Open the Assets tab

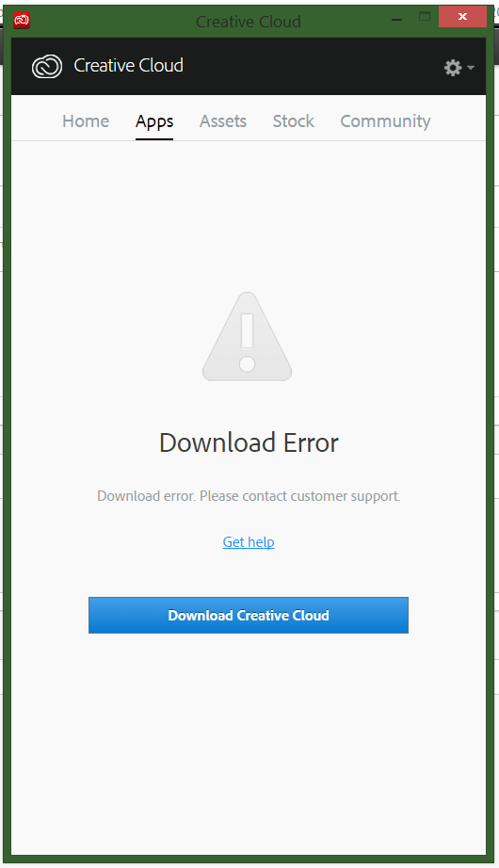223,121
